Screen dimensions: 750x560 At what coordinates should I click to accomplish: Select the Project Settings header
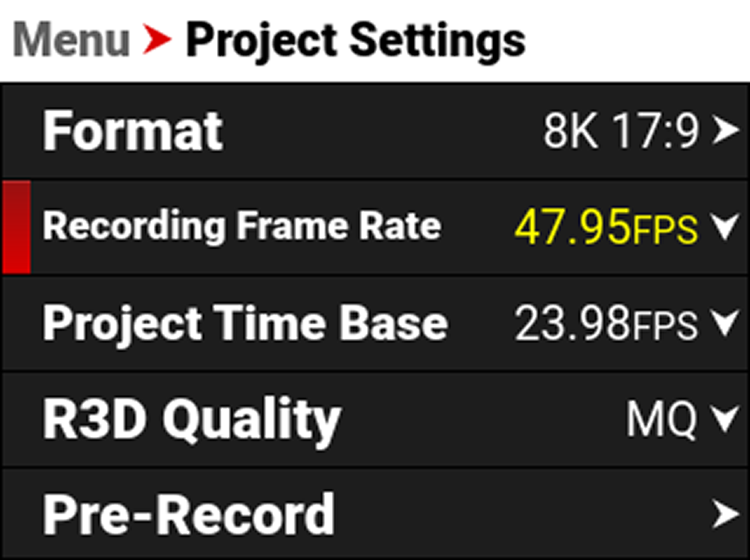point(356,39)
